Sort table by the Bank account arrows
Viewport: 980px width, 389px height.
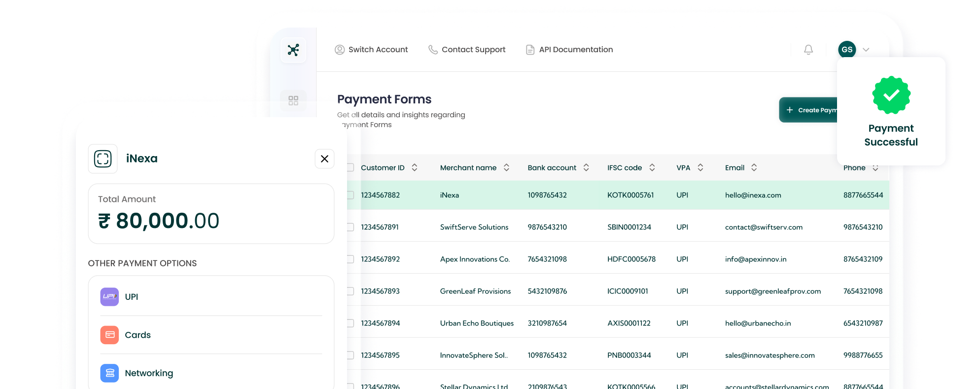click(586, 167)
